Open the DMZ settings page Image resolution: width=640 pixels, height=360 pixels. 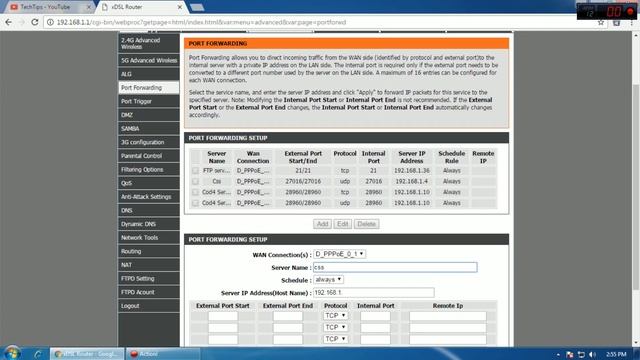tap(149, 115)
